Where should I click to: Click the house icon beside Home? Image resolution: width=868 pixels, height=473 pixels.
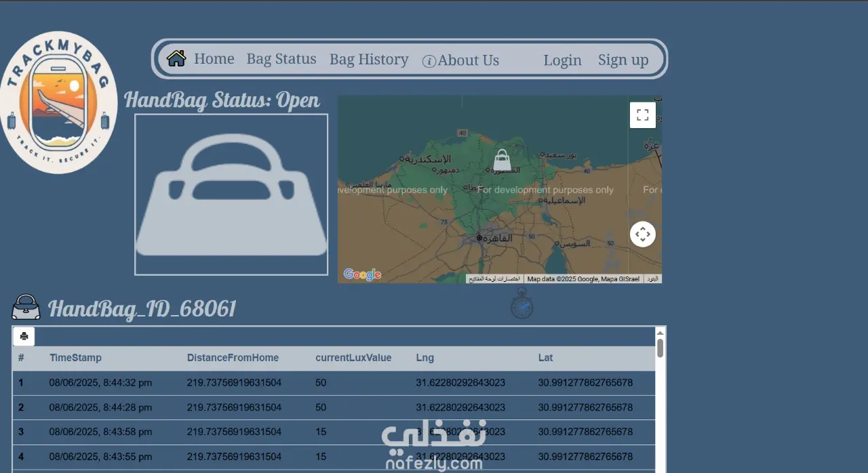click(176, 58)
